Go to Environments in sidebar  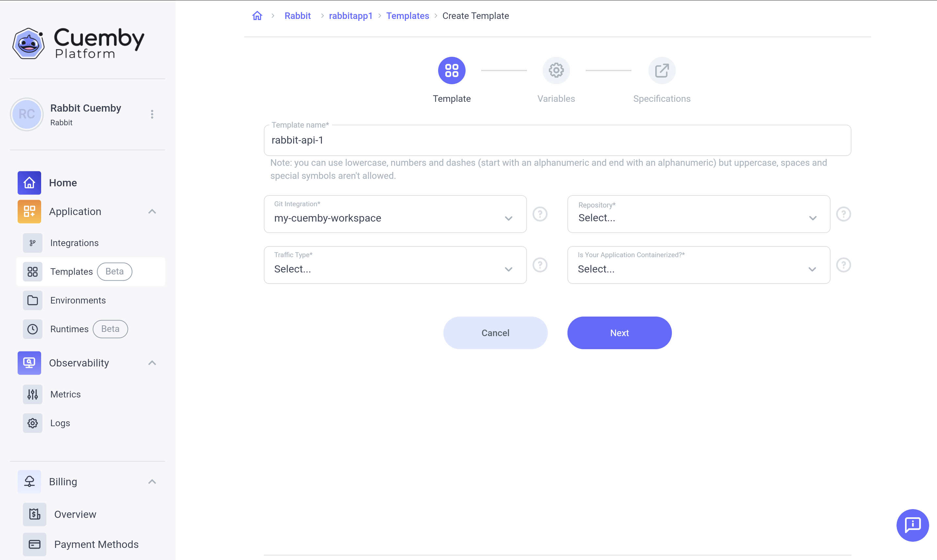78,300
